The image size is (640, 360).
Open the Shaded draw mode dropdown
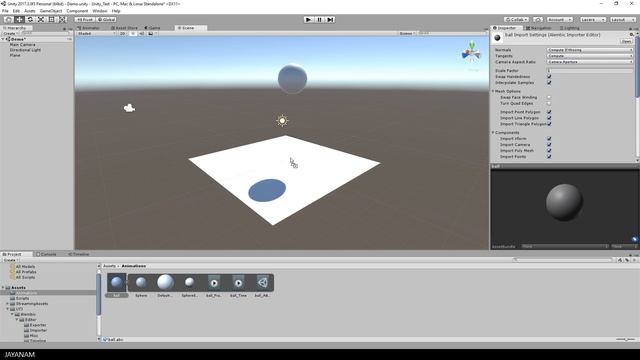pyautogui.click(x=96, y=33)
